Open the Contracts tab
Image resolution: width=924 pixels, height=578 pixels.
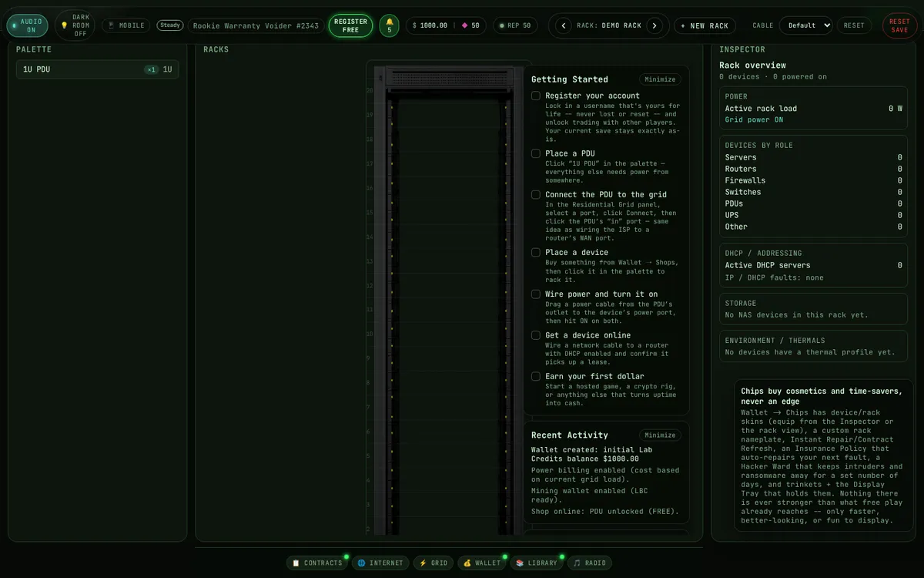[x=317, y=563]
